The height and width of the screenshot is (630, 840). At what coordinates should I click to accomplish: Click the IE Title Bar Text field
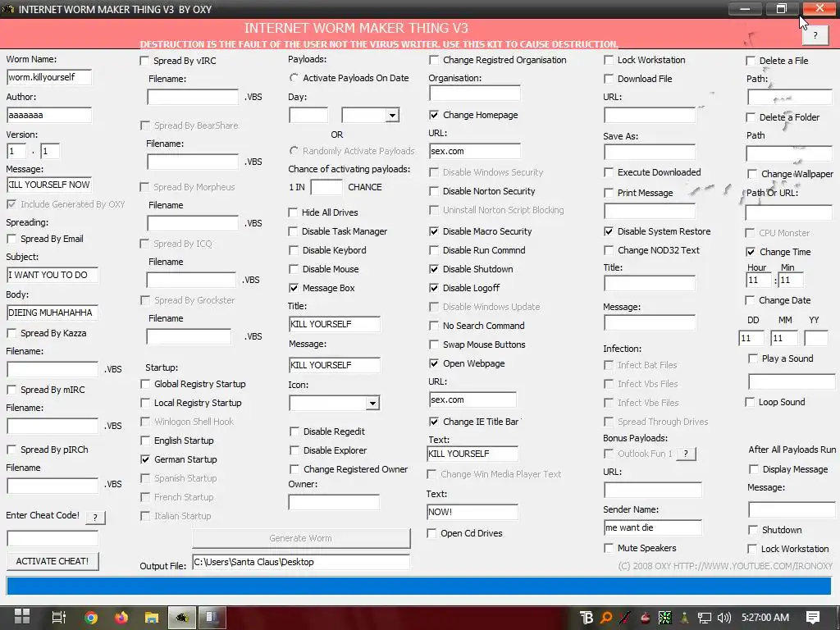472,454
